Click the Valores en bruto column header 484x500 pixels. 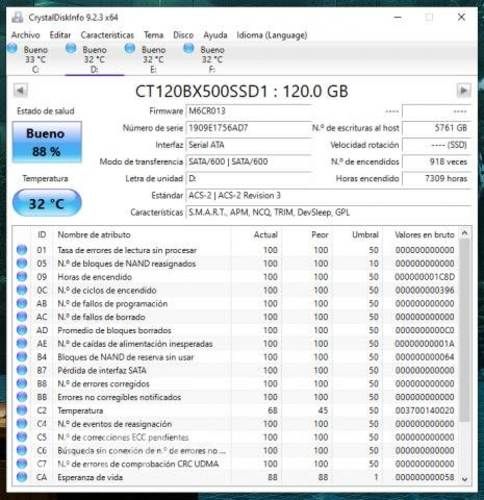(421, 235)
